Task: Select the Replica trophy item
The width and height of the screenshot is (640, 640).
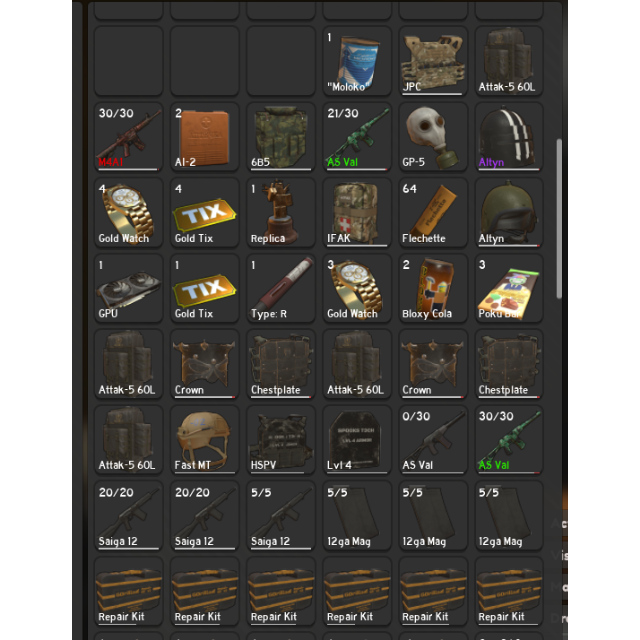Action: pos(281,213)
